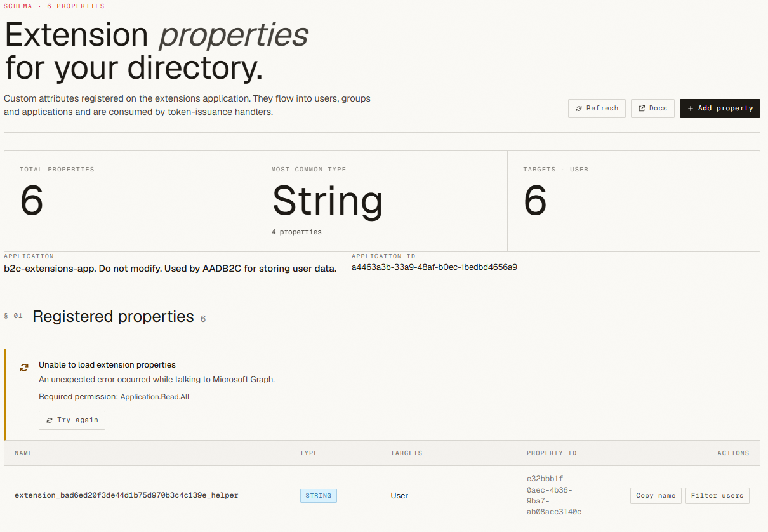Click the ACTIONS column header
768x532 pixels.
pos(733,453)
